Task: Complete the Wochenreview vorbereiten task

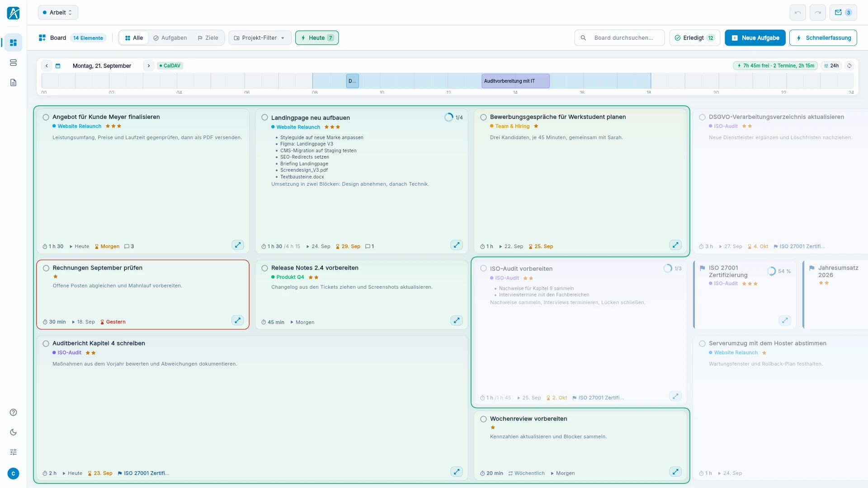Action: click(x=484, y=419)
